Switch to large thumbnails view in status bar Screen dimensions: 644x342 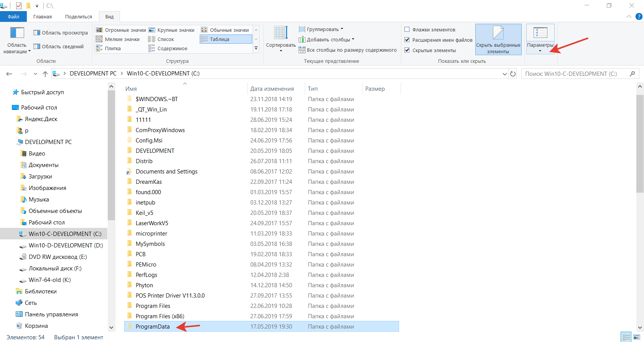coord(636,337)
